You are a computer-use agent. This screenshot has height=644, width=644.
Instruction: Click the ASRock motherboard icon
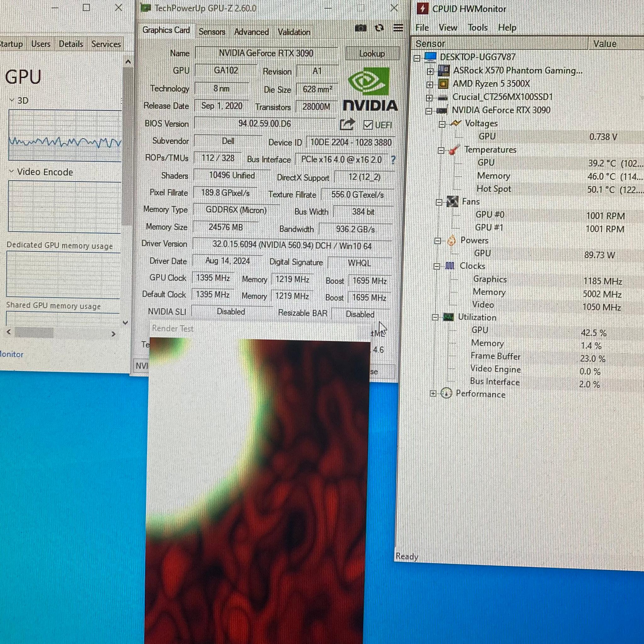[443, 71]
